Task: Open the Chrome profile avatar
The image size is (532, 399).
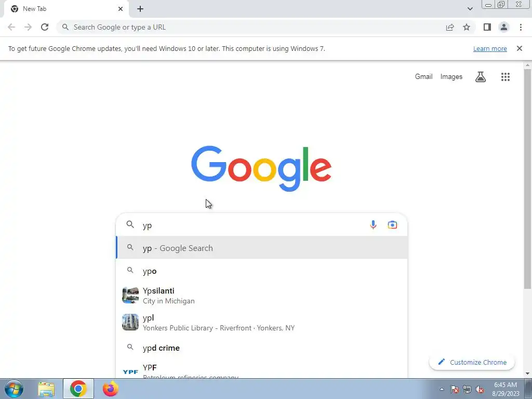Action: click(x=504, y=27)
